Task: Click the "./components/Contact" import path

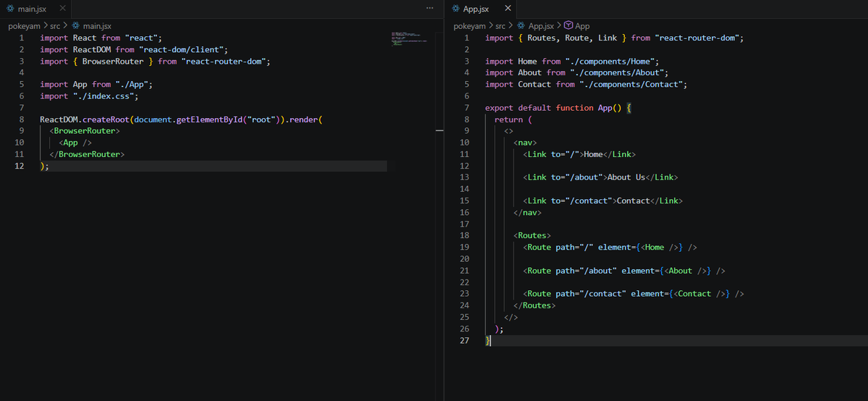Action: 633,84
